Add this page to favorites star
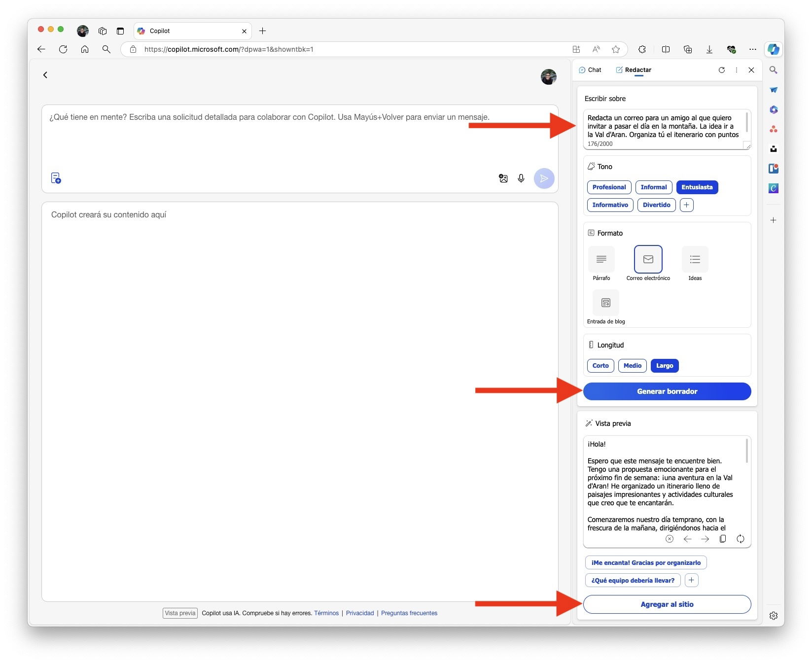This screenshot has height=663, width=812. (x=616, y=49)
